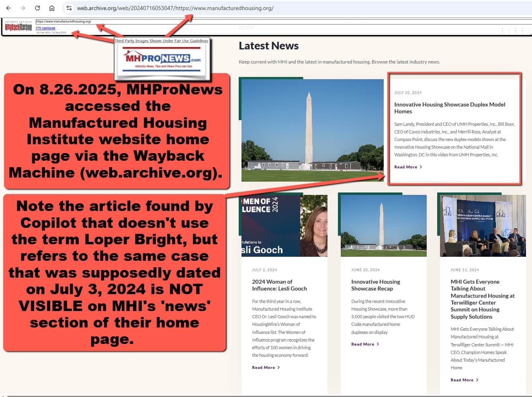Open site information icon in address bar
The height and width of the screenshot is (397, 532).
(x=69, y=8)
